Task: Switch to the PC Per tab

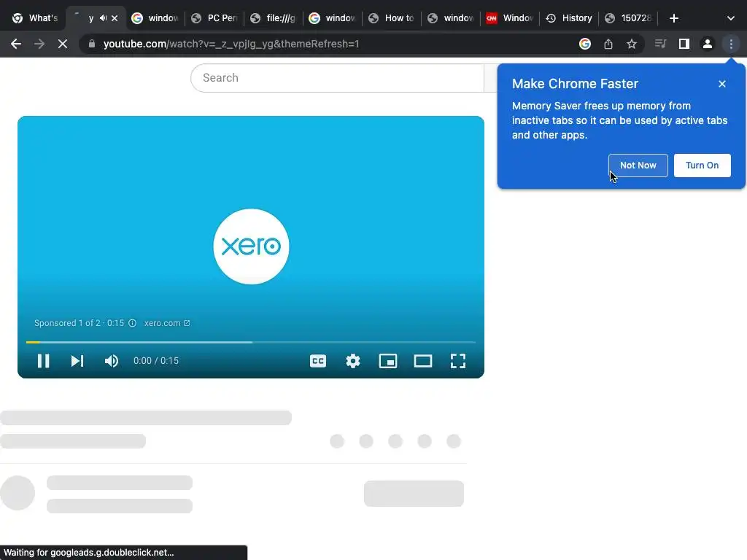Action: point(214,18)
